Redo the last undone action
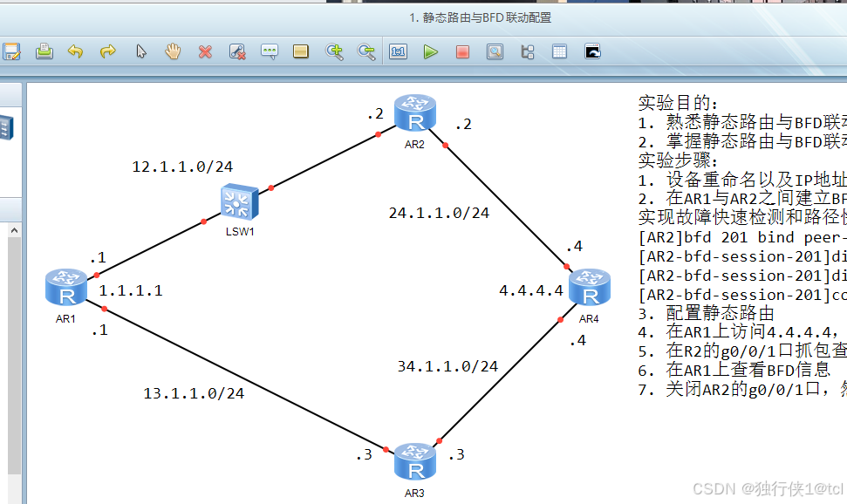 click(x=107, y=51)
